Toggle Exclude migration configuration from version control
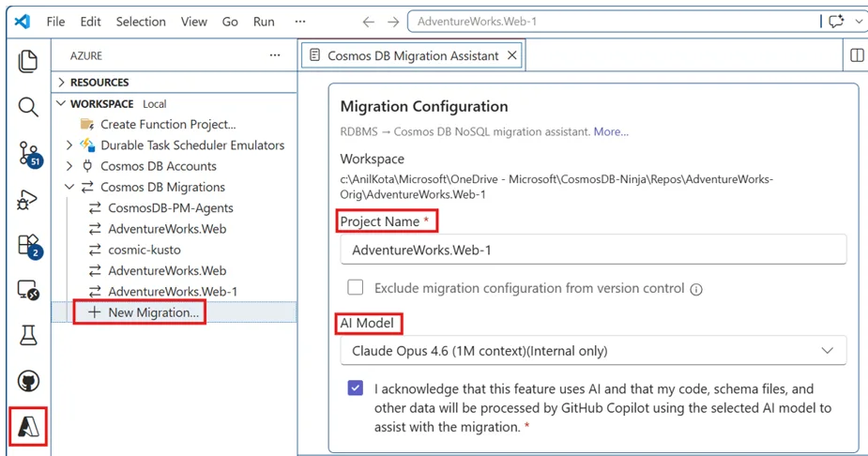Screen dimensions: 868x456 point(356,287)
